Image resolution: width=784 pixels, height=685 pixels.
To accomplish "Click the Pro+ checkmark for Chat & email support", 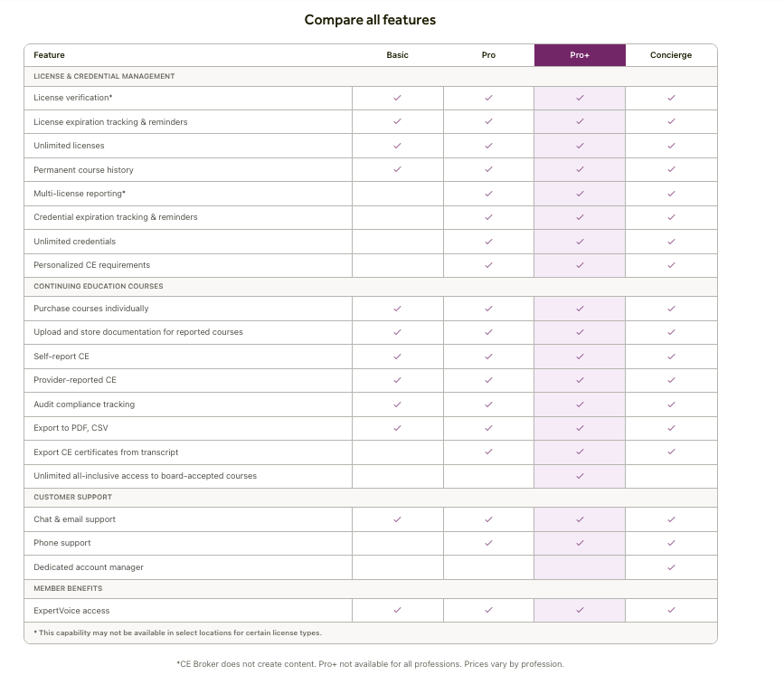I will click(x=580, y=519).
